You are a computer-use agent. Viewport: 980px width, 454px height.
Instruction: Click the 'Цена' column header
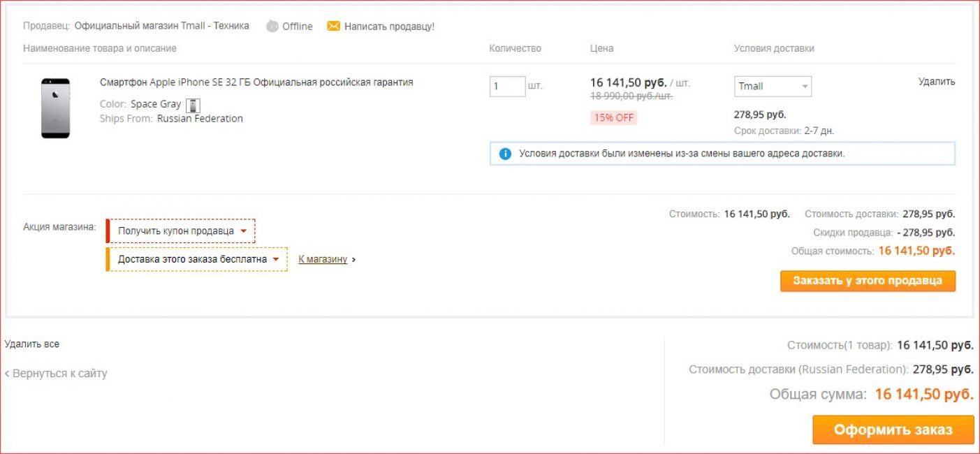[601, 49]
